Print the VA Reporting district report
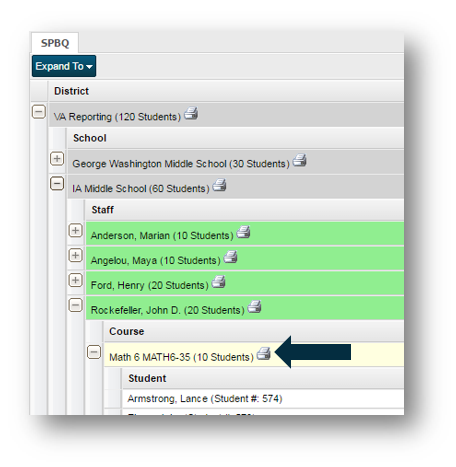 191,113
